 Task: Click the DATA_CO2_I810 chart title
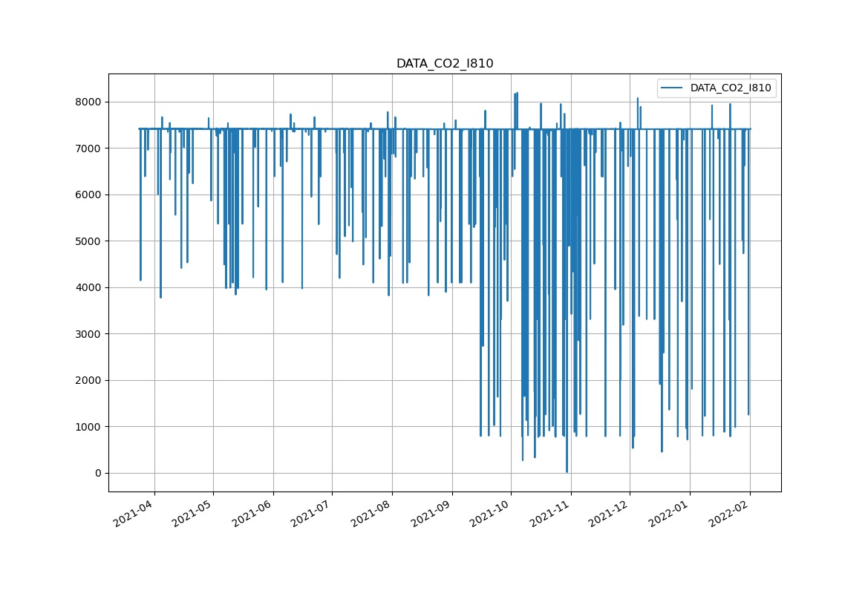point(444,64)
